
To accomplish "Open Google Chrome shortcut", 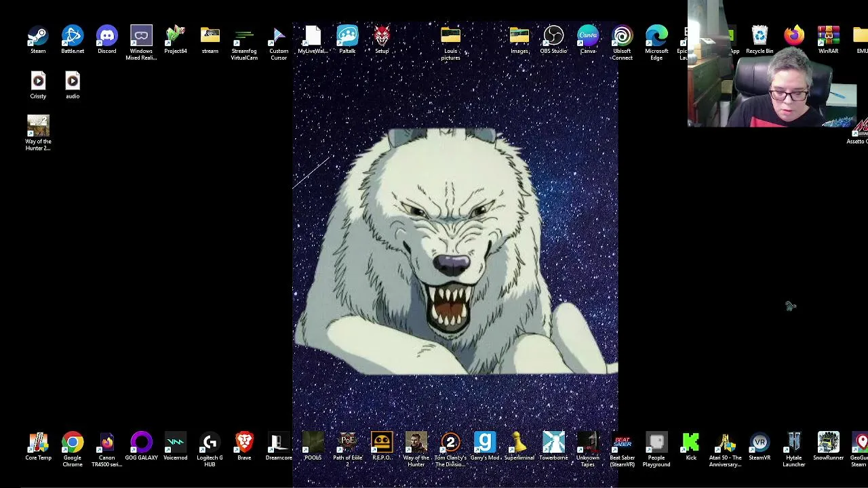I will [x=73, y=443].
